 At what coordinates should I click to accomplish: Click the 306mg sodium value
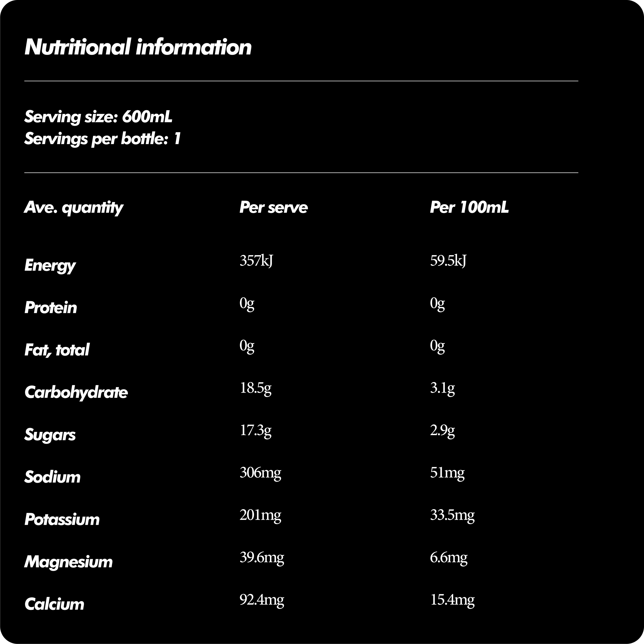(260, 472)
